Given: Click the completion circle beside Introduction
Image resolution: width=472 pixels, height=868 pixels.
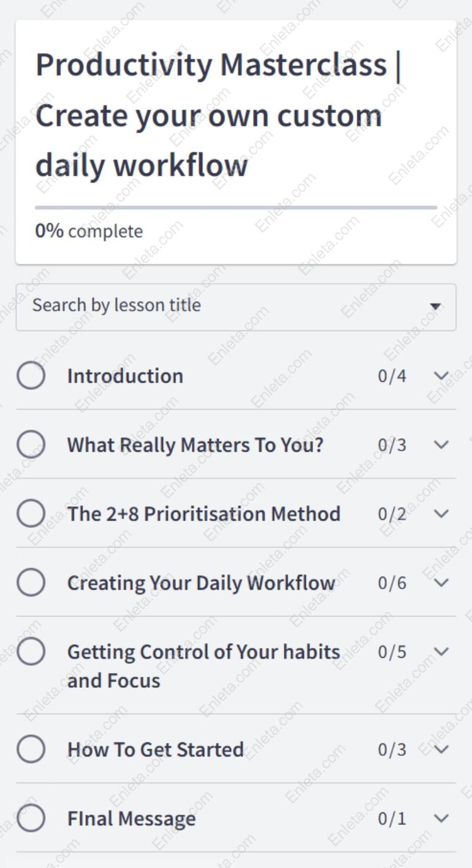Looking at the screenshot, I should point(31,375).
